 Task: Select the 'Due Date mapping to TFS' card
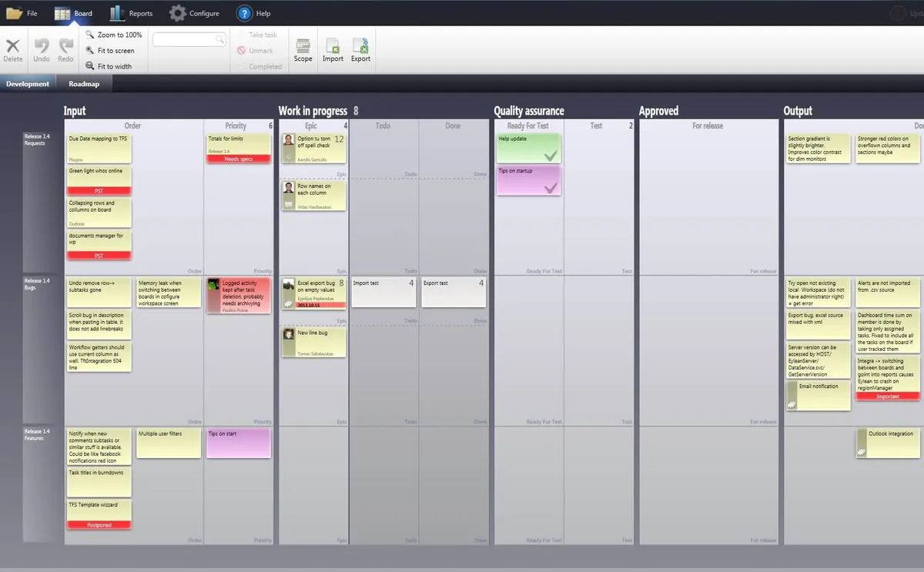99,149
